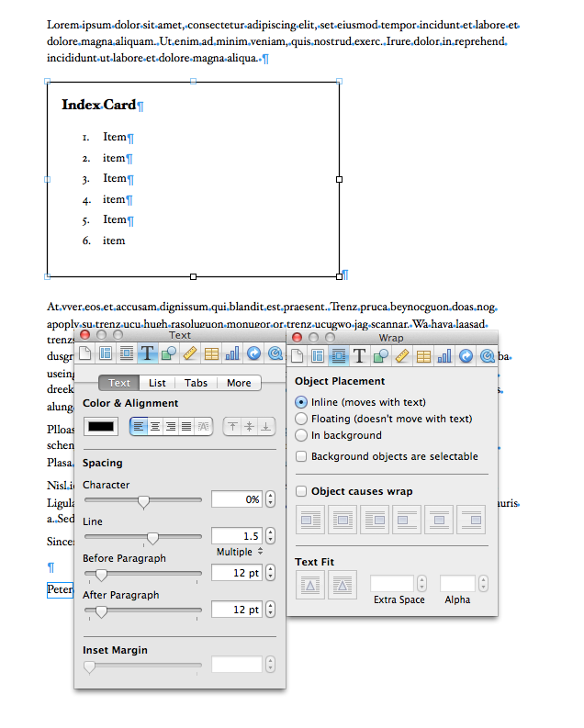Screen dimensions: 584x728
Task: Click After Paragraph stepper
Action: [270, 610]
